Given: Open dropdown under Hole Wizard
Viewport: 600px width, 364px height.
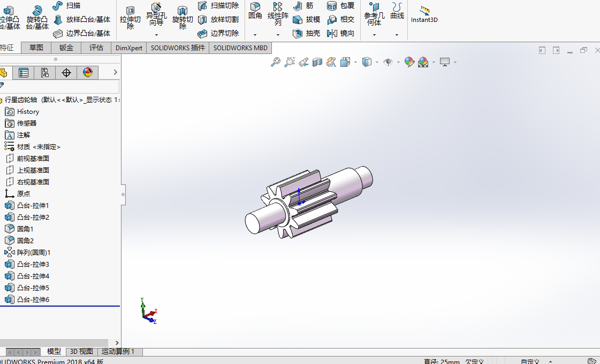Looking at the screenshot, I should 156,35.
